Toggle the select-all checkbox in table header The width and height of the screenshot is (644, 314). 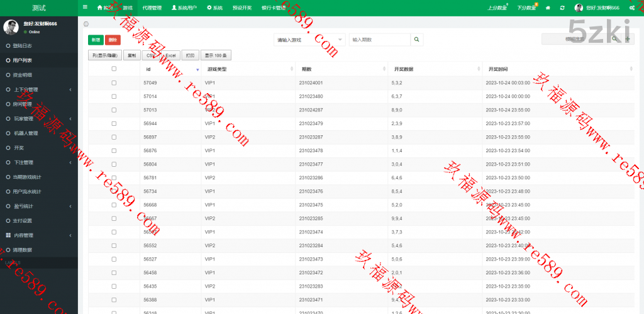coord(114,69)
